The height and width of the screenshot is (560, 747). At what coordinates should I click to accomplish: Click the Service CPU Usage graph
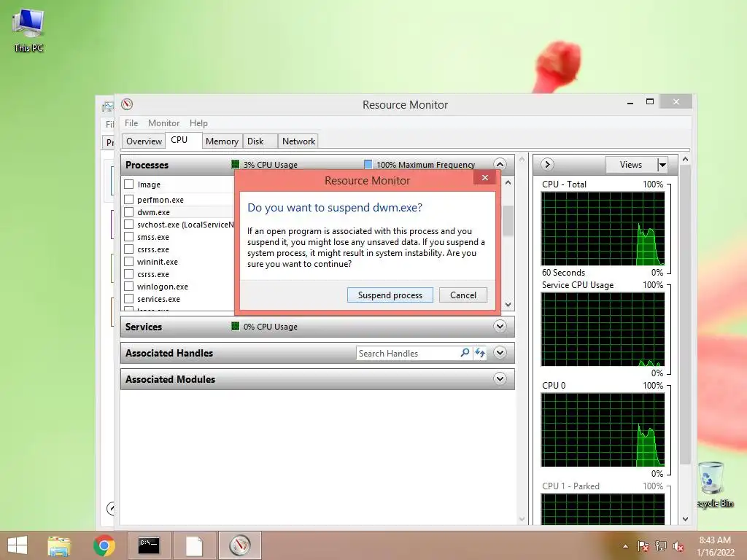point(603,330)
